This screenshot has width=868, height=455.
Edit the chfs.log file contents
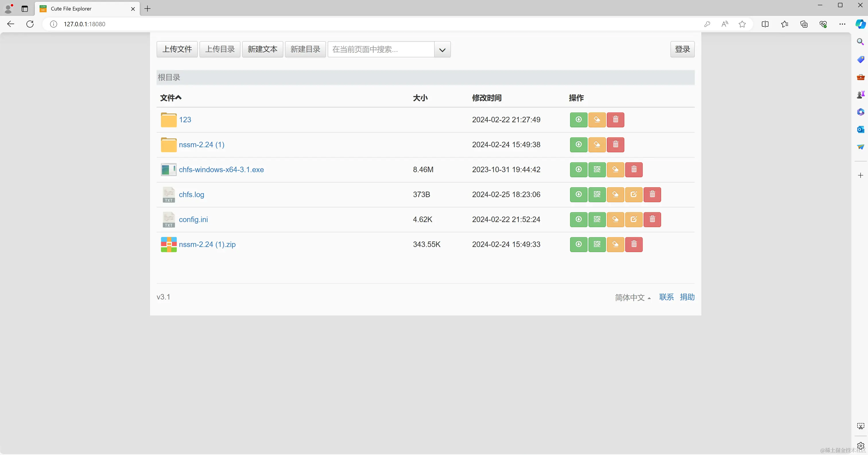coord(633,194)
